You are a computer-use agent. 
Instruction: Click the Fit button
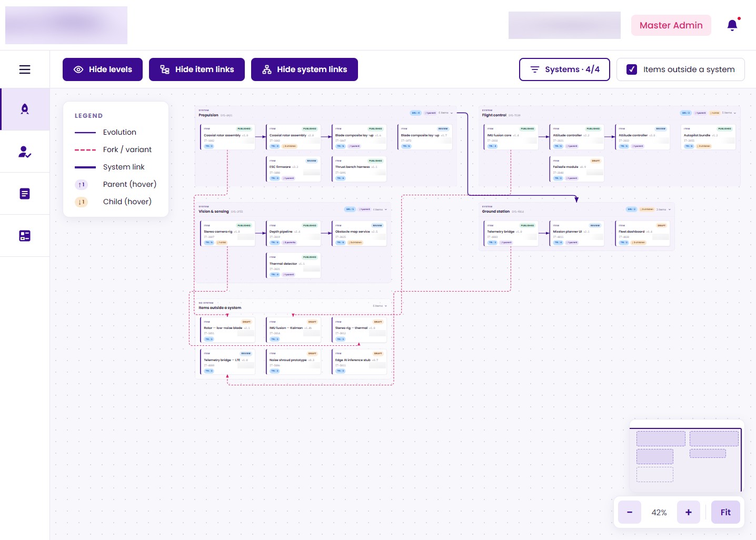(725, 512)
